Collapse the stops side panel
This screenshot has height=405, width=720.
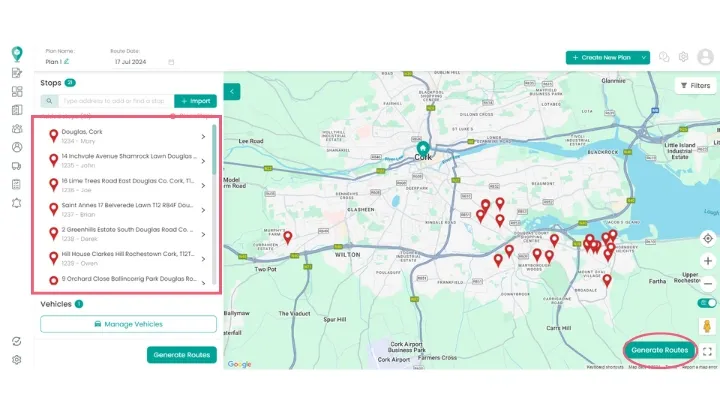click(x=232, y=91)
